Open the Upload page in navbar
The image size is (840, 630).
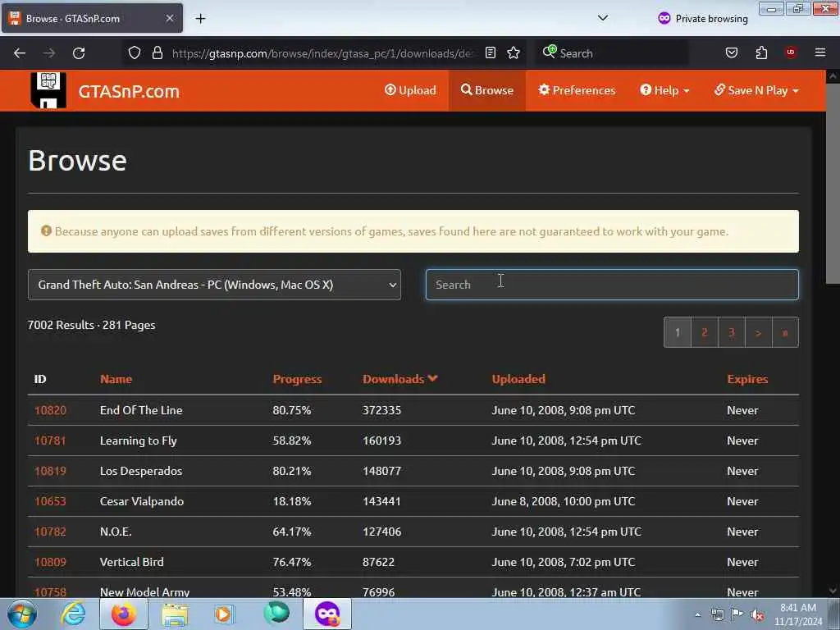(410, 90)
